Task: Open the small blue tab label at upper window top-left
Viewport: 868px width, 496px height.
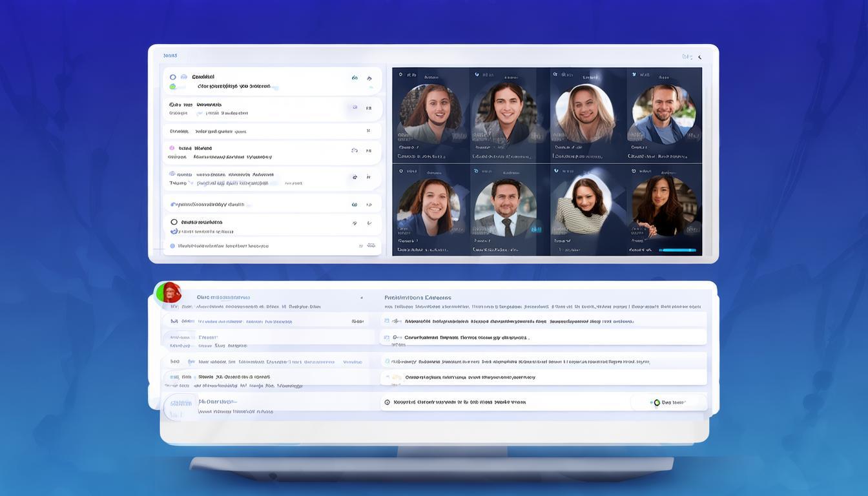Action: pos(170,56)
